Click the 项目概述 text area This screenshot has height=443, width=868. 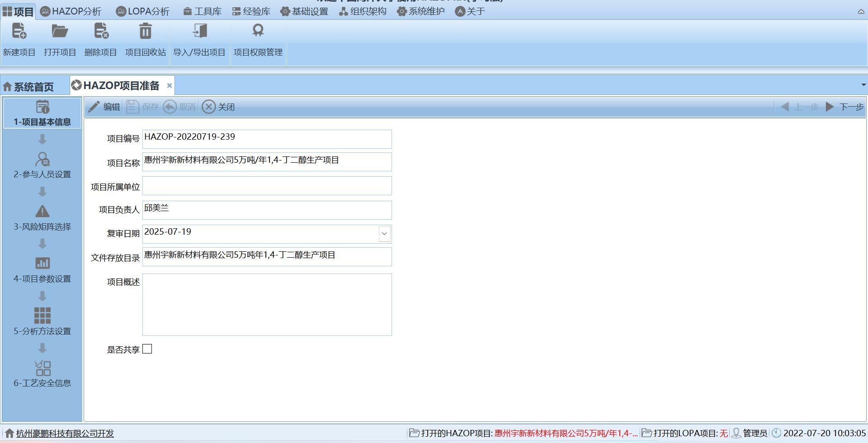click(x=267, y=305)
